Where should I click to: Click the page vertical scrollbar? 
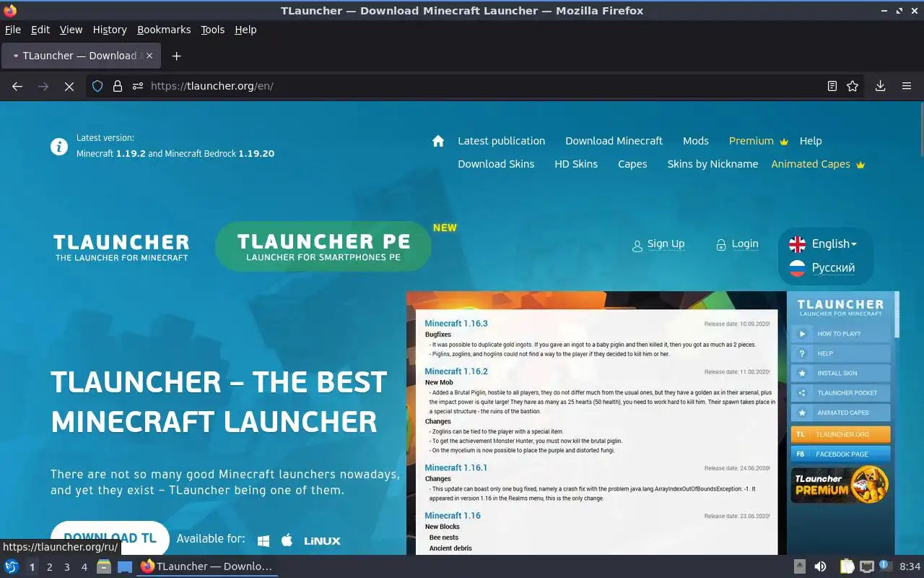(921, 129)
